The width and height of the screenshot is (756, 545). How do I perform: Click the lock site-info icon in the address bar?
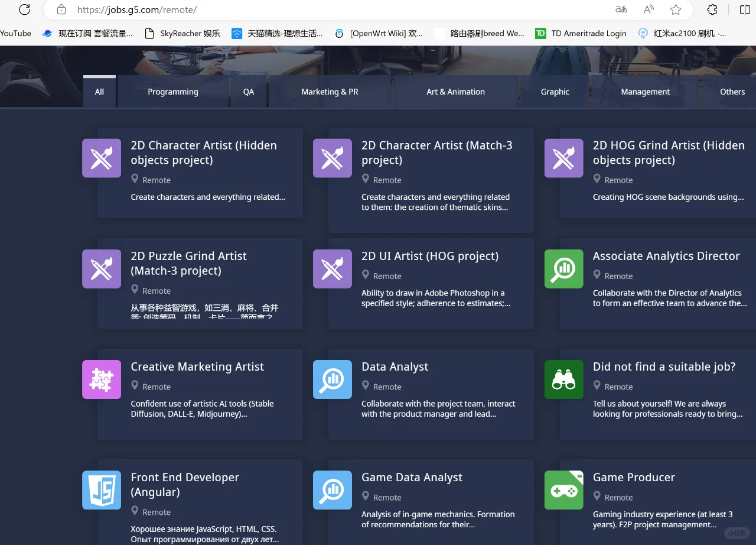pyautogui.click(x=61, y=9)
